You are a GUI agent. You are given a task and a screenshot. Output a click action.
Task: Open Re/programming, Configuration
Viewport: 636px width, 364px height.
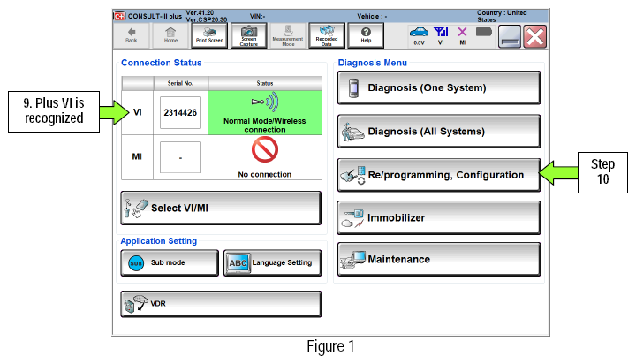(439, 175)
